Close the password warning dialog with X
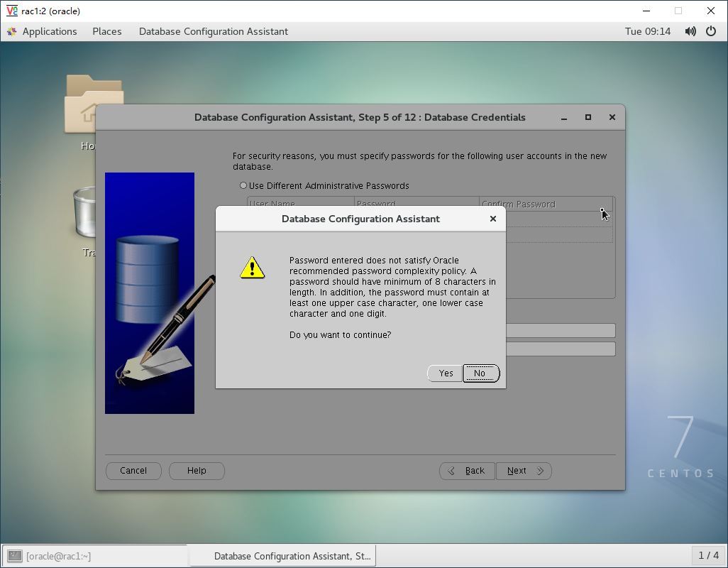This screenshot has width=728, height=568. click(493, 219)
